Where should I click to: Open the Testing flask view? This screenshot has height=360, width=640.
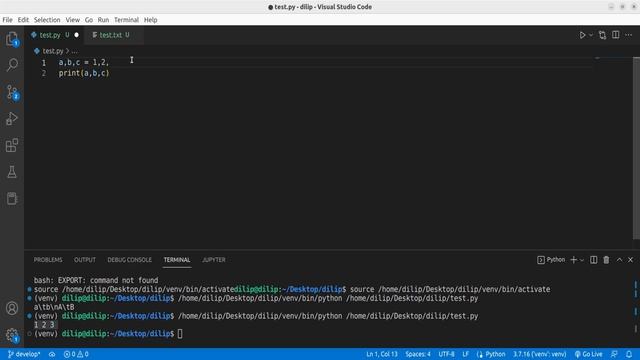click(x=12, y=172)
